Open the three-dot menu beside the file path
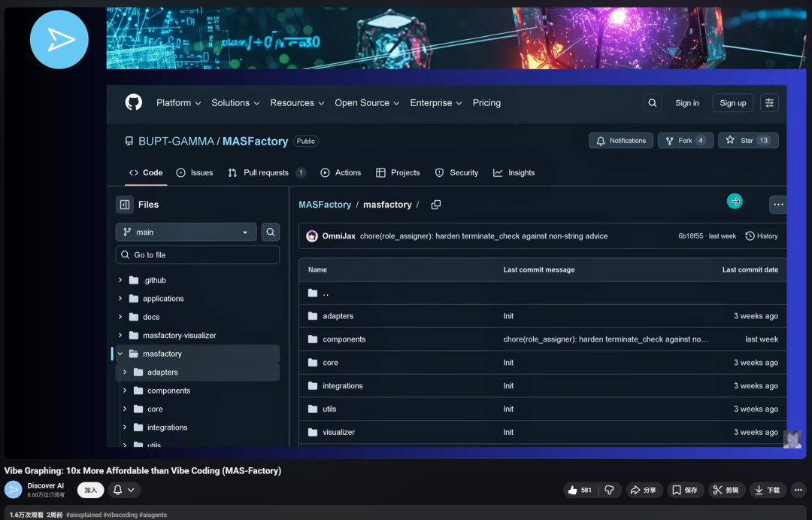The height and width of the screenshot is (520, 812). (778, 204)
